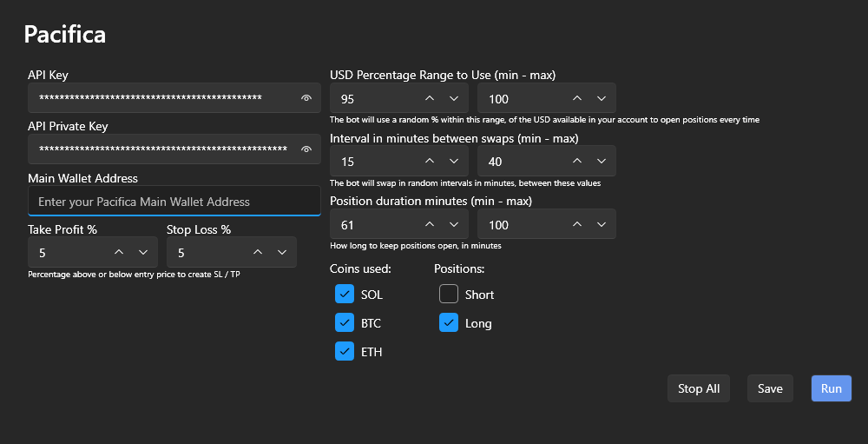This screenshot has height=444, width=868.
Task: Raise minimum USD percentage using up arrow
Action: pos(430,99)
